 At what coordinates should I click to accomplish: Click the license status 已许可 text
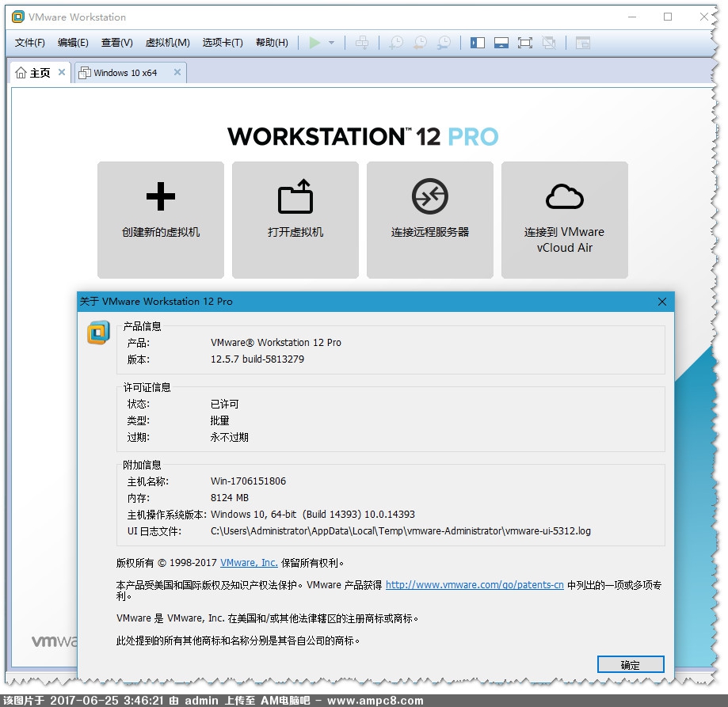225,404
